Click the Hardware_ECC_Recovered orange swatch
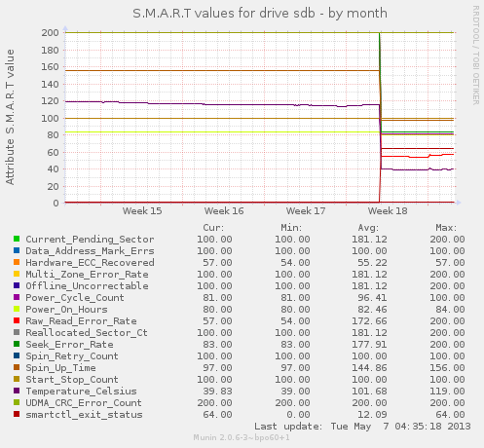The height and width of the screenshot is (448, 484). pyautogui.click(x=17, y=262)
